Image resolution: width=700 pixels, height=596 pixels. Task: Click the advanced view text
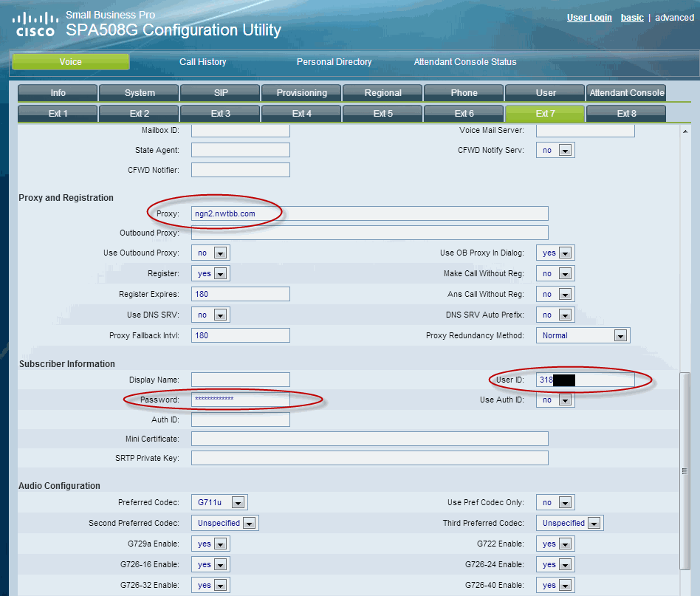tap(674, 18)
